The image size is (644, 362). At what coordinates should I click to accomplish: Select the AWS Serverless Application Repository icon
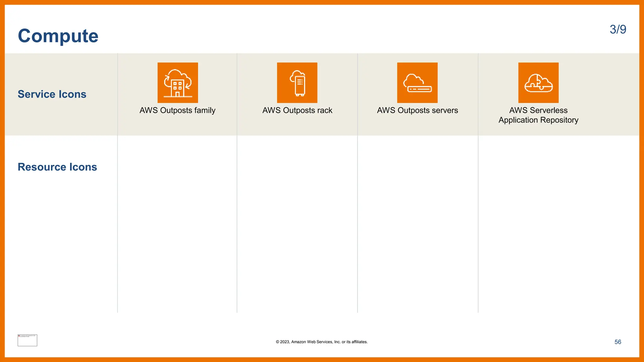538,83
